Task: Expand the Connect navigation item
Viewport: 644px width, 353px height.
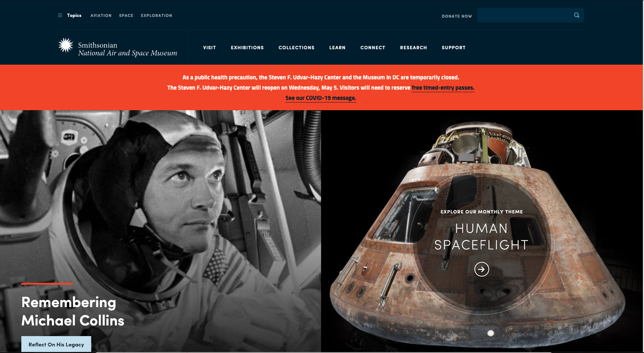Action: click(373, 48)
